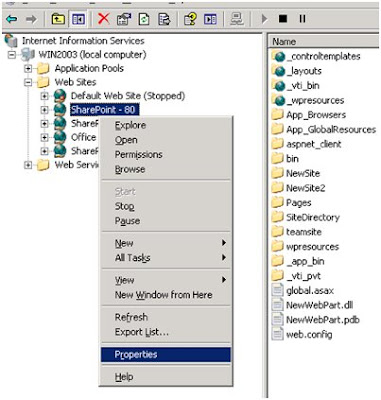Click the Name column header

[323, 42]
